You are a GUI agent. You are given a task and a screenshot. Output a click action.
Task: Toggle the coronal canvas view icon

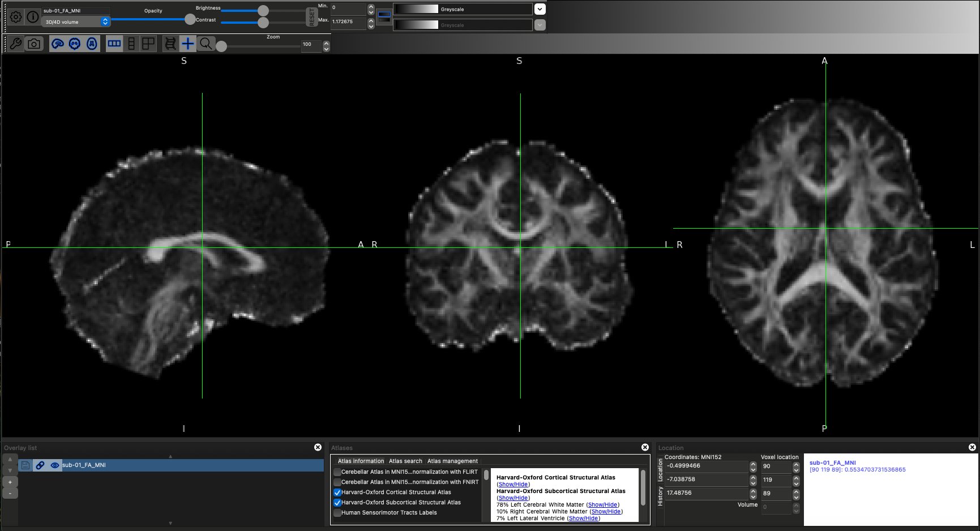pyautogui.click(x=75, y=44)
